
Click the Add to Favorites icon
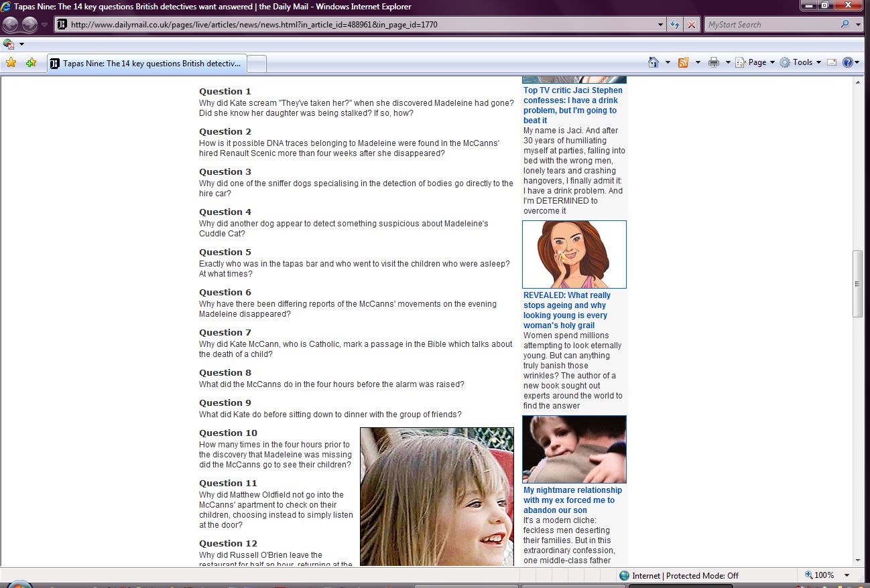pos(31,63)
